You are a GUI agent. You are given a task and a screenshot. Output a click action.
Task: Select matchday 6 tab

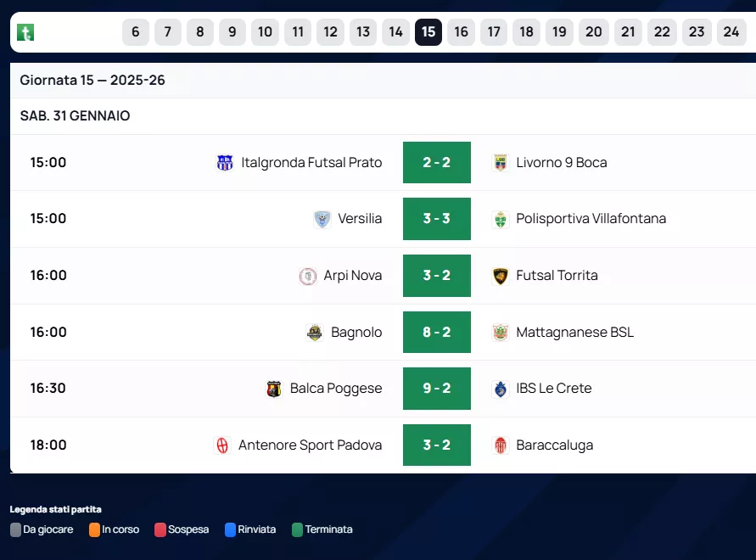pos(136,32)
